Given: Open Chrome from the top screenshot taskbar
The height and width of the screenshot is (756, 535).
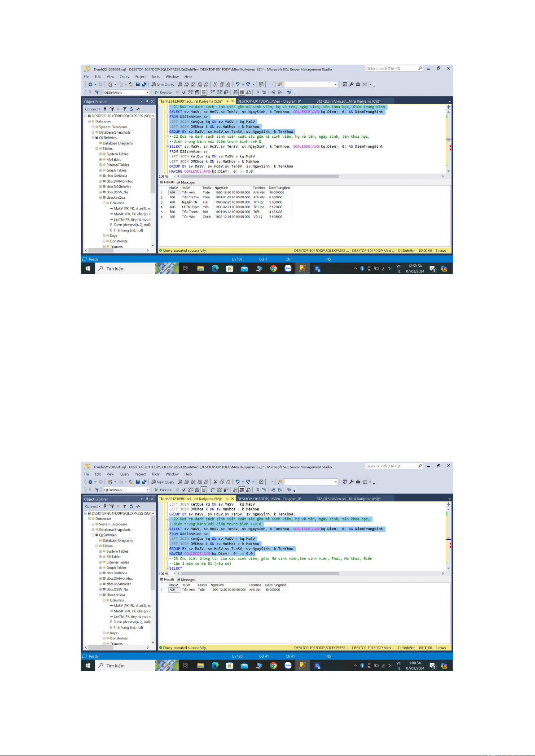Looking at the screenshot, I should [273, 269].
